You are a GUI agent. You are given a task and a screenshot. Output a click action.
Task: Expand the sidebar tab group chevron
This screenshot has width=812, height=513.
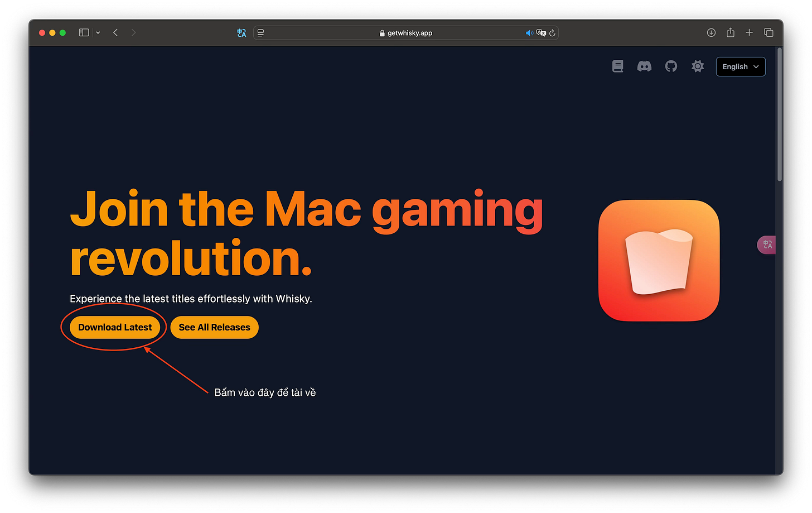click(98, 33)
